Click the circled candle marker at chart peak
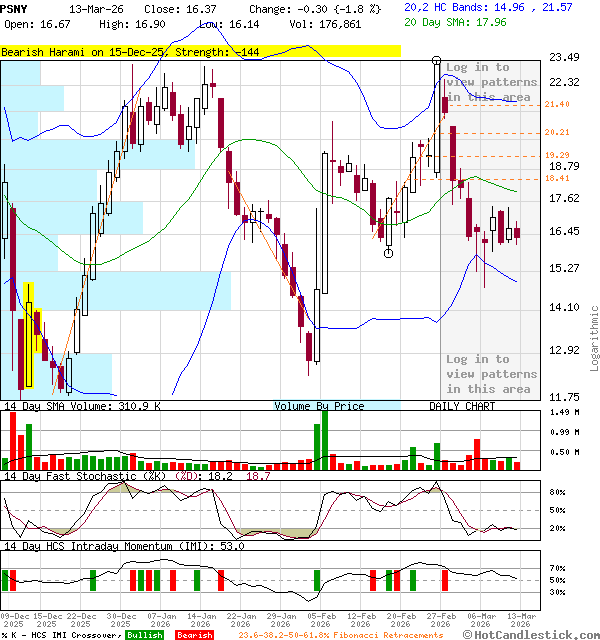The width and height of the screenshot is (600, 640). 437,61
